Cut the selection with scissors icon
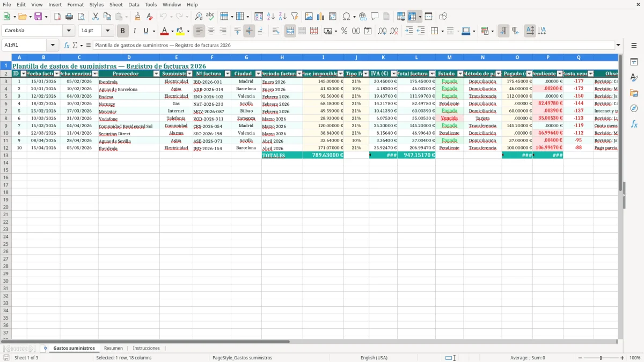This screenshot has height=362, width=644. point(96,17)
